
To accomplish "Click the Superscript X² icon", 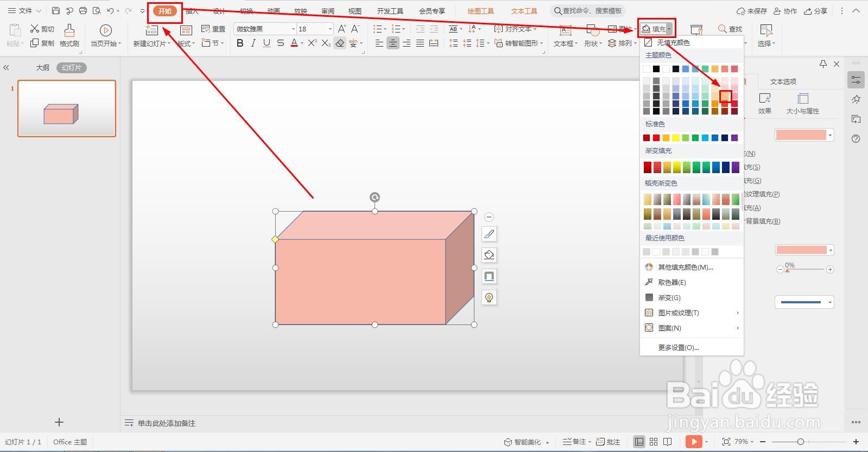I will [x=312, y=43].
